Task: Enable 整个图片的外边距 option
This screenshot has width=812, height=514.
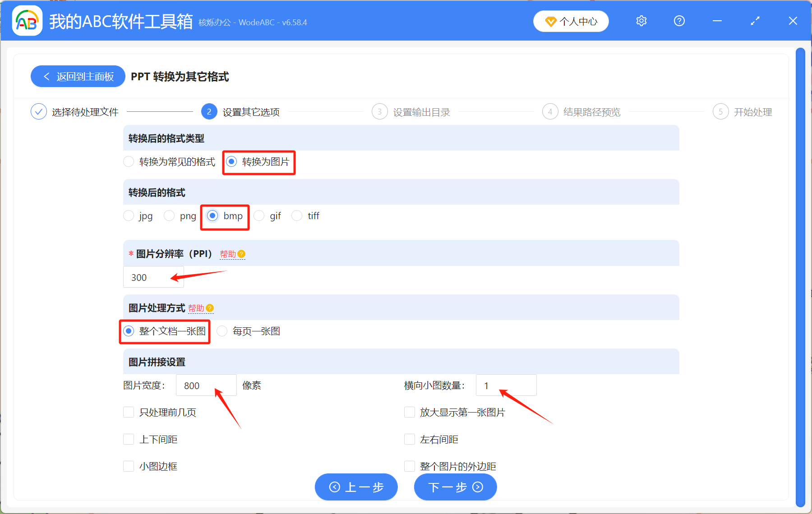Action: [x=409, y=466]
